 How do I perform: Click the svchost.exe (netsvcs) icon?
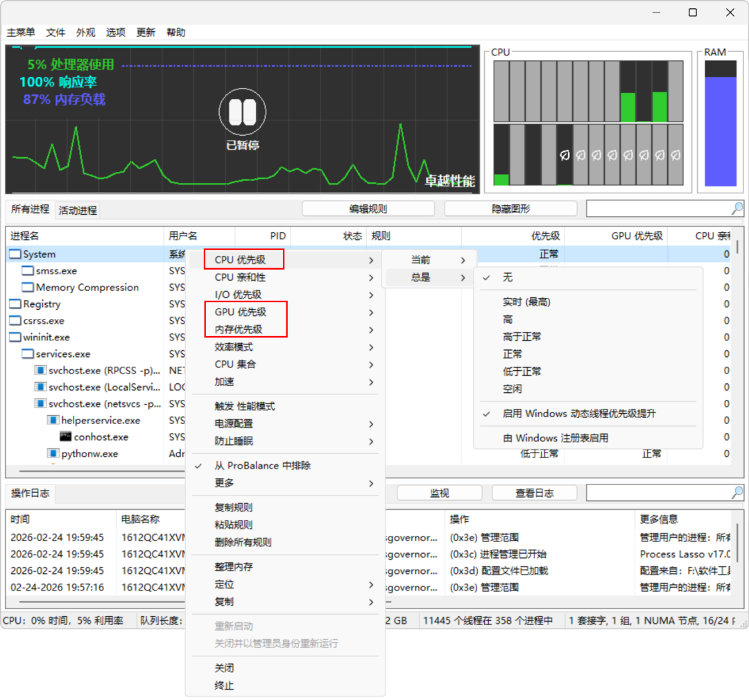point(41,403)
